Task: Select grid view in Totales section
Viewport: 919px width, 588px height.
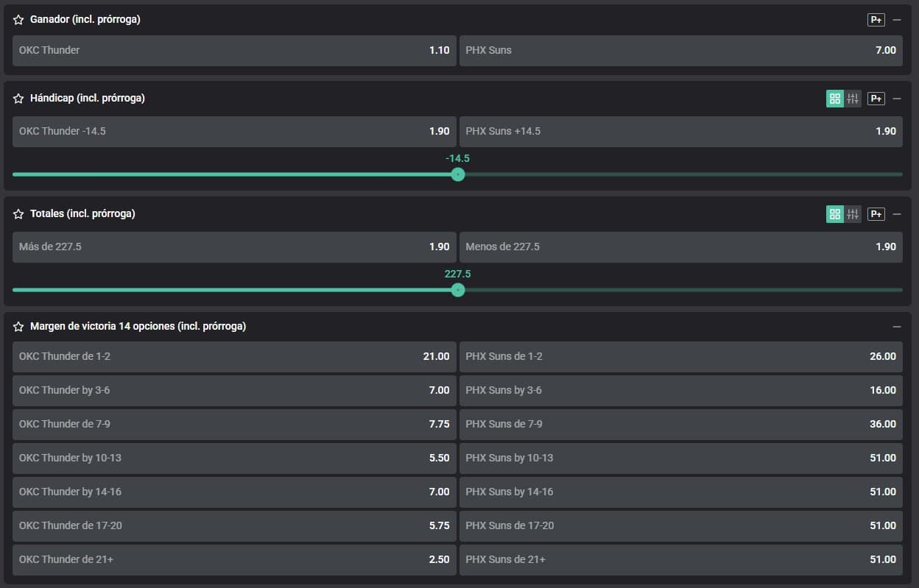Action: (x=835, y=214)
